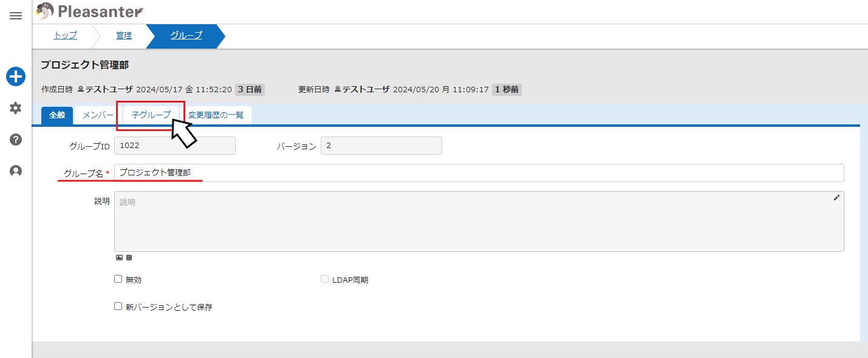Screen dimensions: 868x358
Task: Click the 作成日時 label
Action: pos(57,90)
